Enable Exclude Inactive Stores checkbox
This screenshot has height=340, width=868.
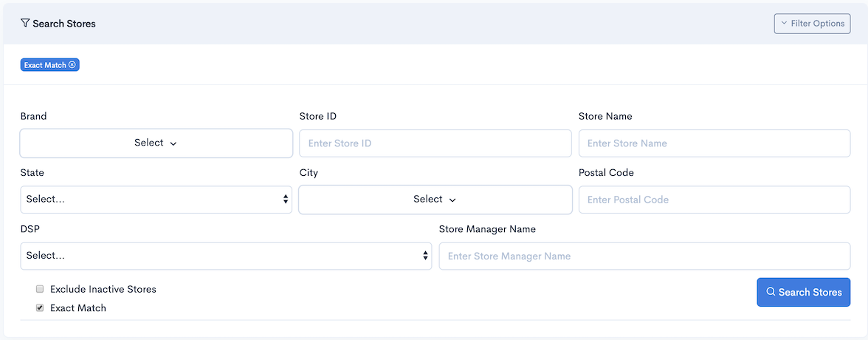pyautogui.click(x=40, y=289)
